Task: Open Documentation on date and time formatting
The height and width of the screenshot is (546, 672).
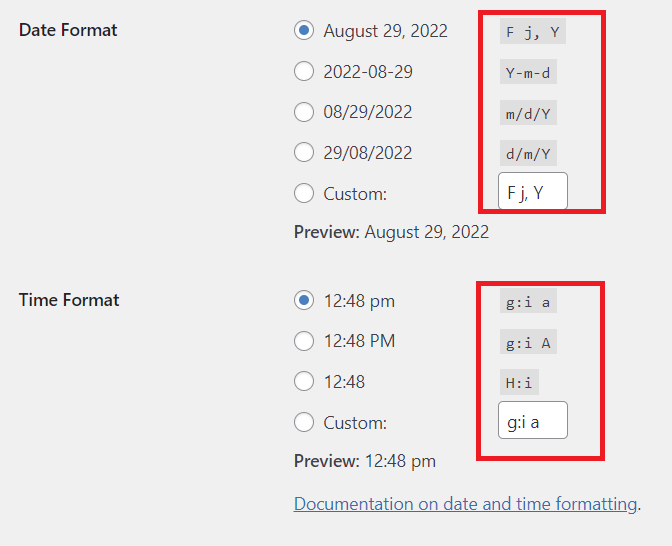Action: [x=465, y=504]
